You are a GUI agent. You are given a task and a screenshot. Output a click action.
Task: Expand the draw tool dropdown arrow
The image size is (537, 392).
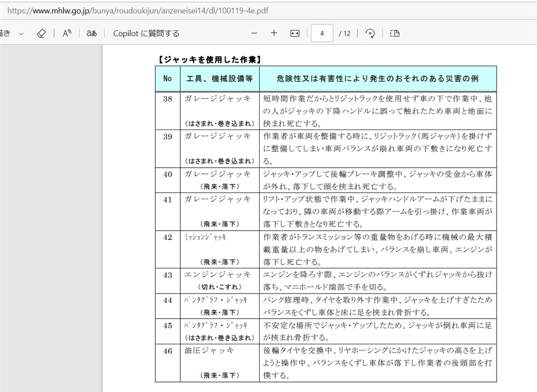(x=22, y=34)
